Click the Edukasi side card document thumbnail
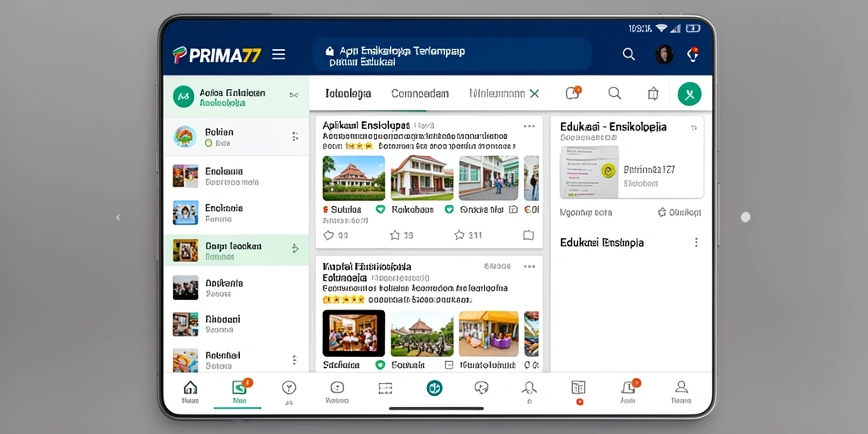The width and height of the screenshot is (868, 434). (589, 171)
